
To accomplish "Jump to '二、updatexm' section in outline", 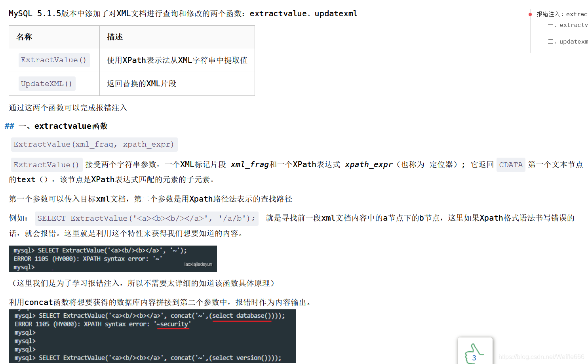I will click(x=568, y=42).
